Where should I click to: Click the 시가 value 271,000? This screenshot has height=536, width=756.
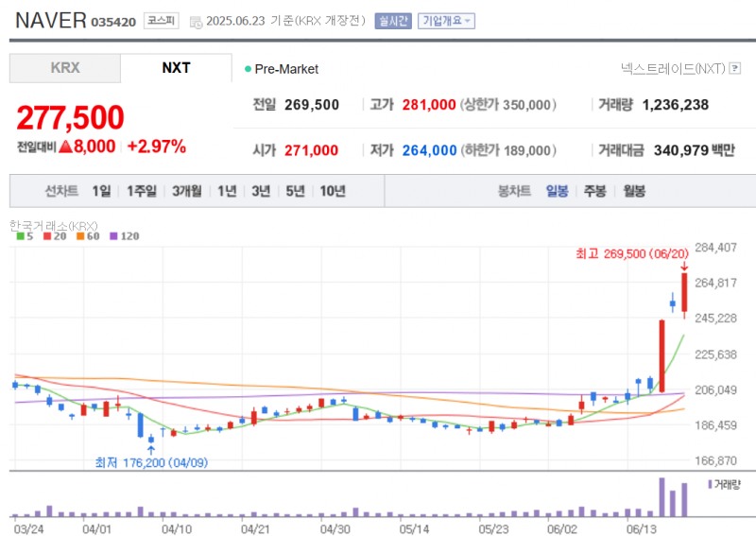(x=311, y=150)
